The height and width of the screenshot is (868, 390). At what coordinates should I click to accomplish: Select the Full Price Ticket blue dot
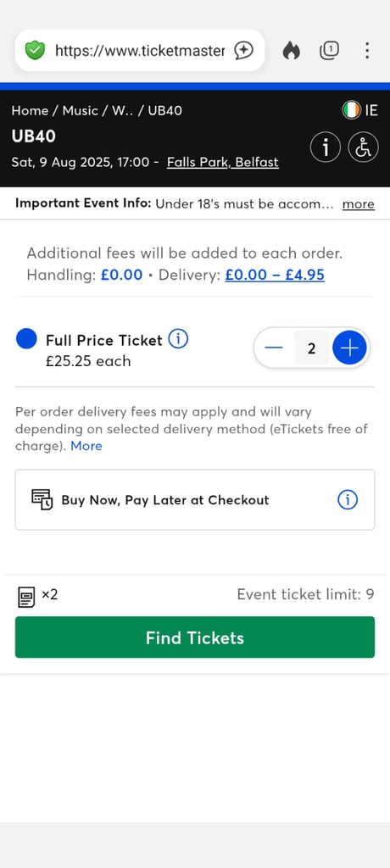(26, 339)
